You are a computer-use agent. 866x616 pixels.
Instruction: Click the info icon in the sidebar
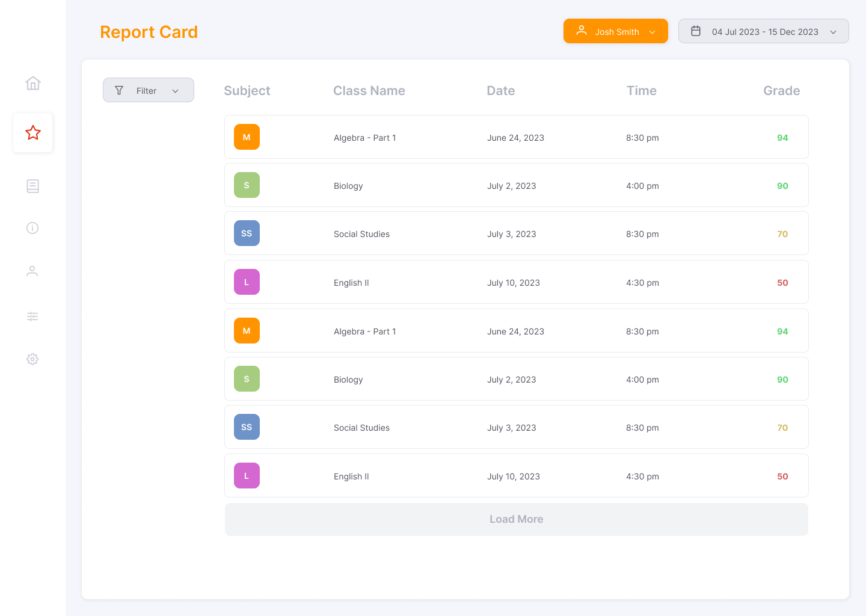click(32, 228)
